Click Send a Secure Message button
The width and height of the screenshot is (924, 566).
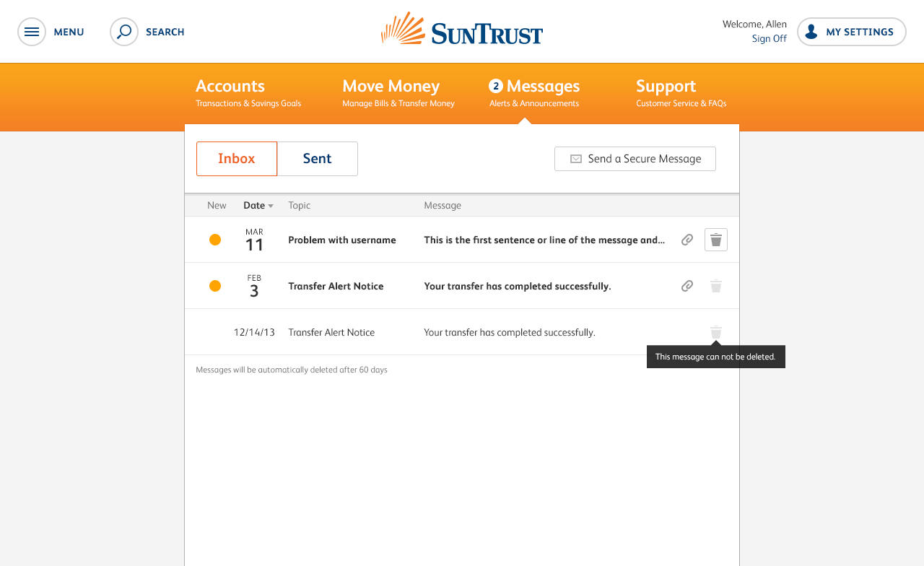(x=635, y=159)
